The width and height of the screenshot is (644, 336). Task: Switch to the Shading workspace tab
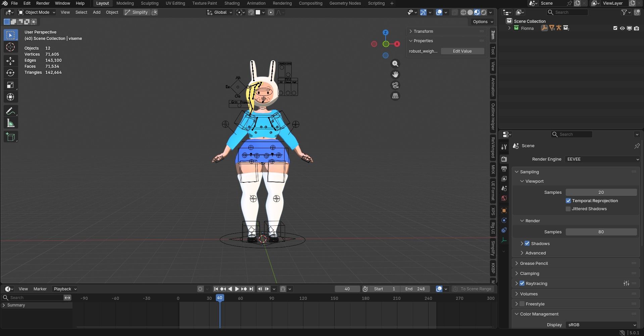coord(232,3)
